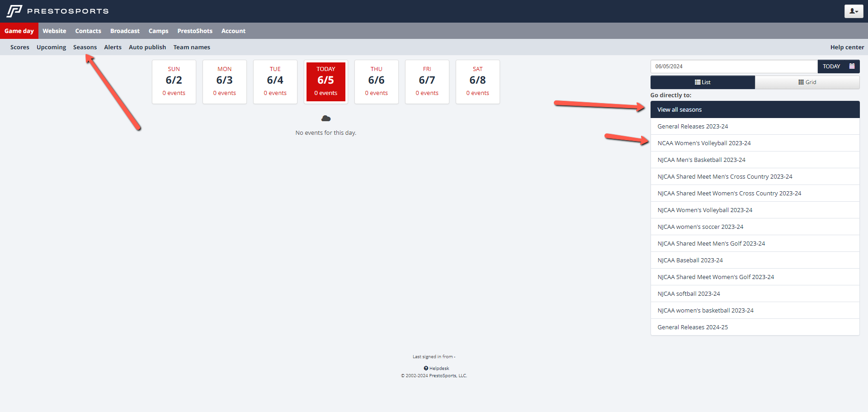Open the Account tab

click(x=233, y=31)
